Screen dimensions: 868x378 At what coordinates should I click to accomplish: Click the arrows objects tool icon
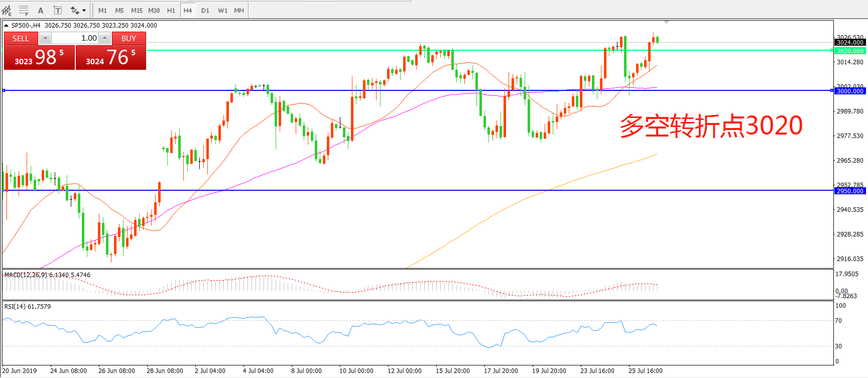[75, 10]
